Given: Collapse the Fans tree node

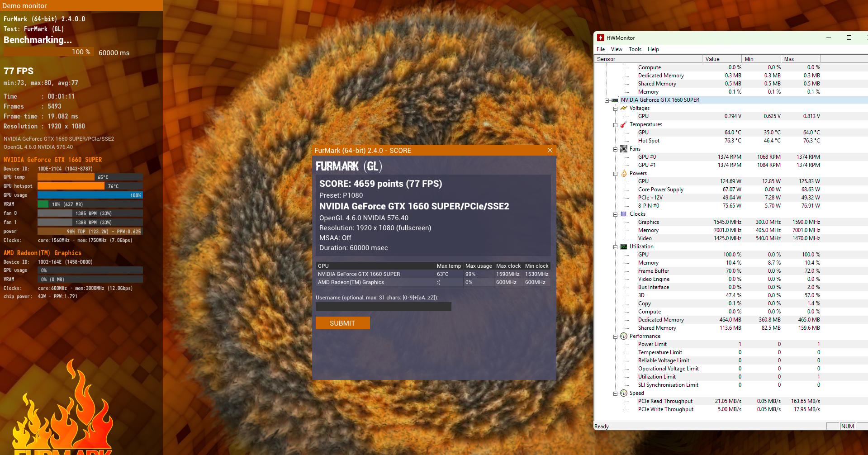Looking at the screenshot, I should (x=615, y=149).
